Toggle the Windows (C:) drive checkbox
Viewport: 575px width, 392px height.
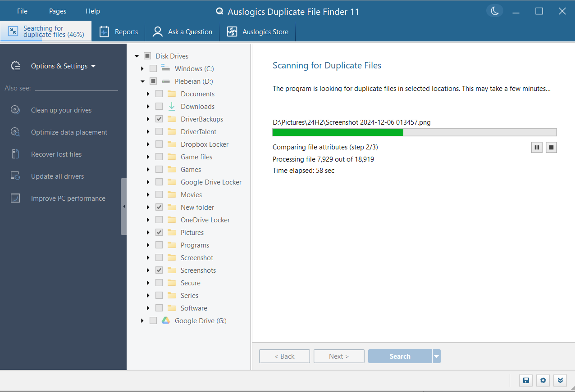point(153,69)
